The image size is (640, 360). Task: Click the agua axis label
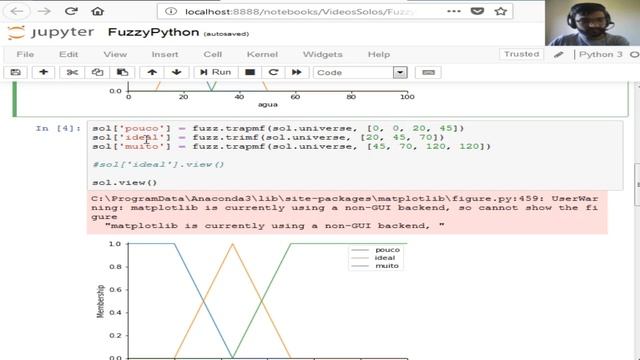(268, 104)
